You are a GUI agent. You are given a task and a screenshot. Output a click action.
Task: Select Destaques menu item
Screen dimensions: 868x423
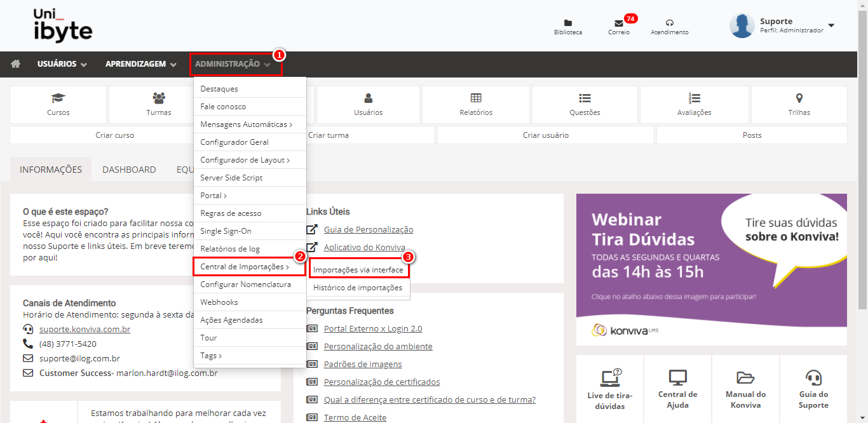[x=250, y=89]
